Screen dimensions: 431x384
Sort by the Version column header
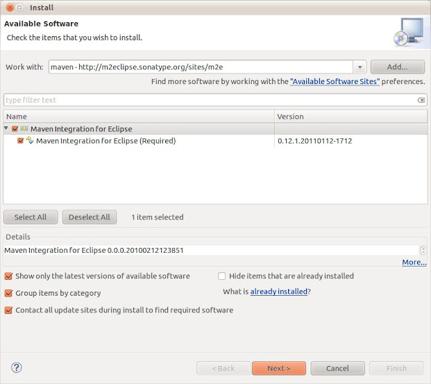351,117
